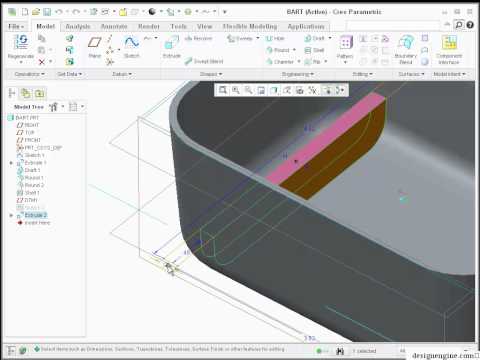
Task: Toggle the navigator pane icon in status bar
Action: pos(11,350)
